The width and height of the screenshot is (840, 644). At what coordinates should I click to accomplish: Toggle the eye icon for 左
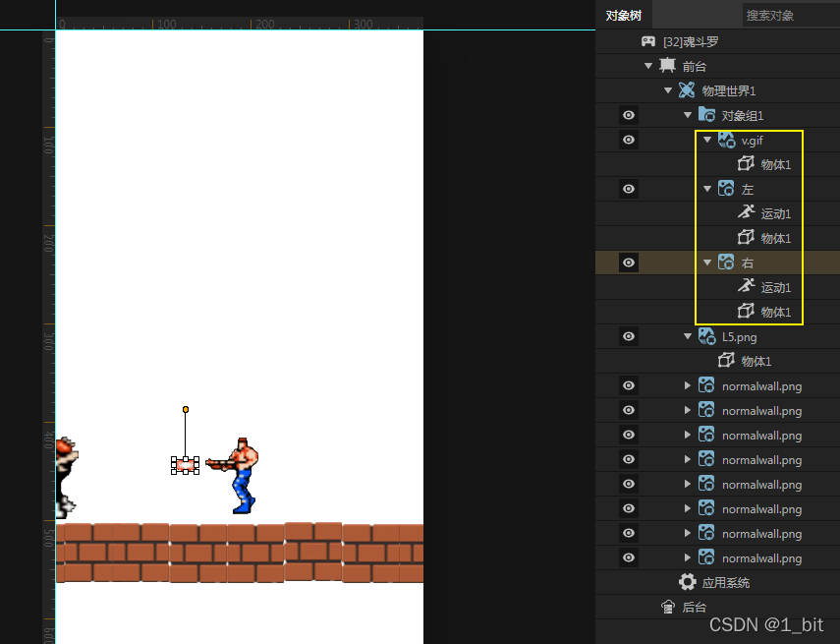[629, 189]
